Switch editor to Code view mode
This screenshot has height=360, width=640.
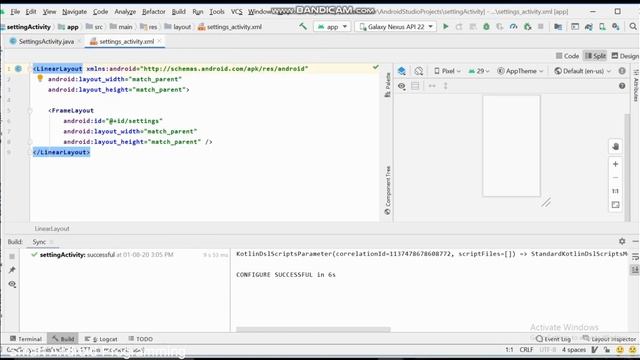click(567, 56)
